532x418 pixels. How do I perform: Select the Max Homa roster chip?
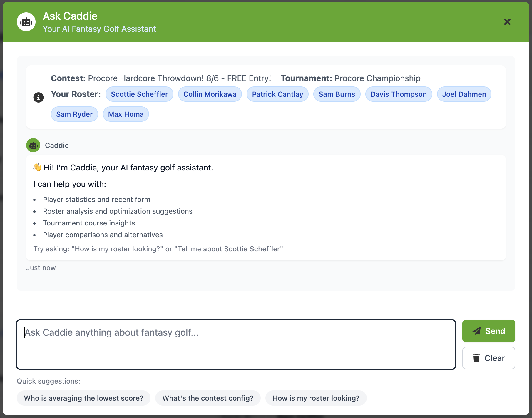[126, 114]
